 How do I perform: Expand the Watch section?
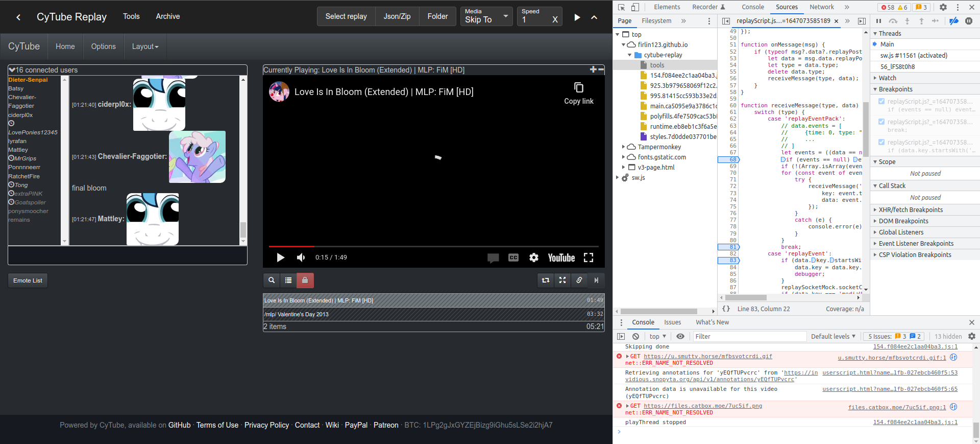887,78
